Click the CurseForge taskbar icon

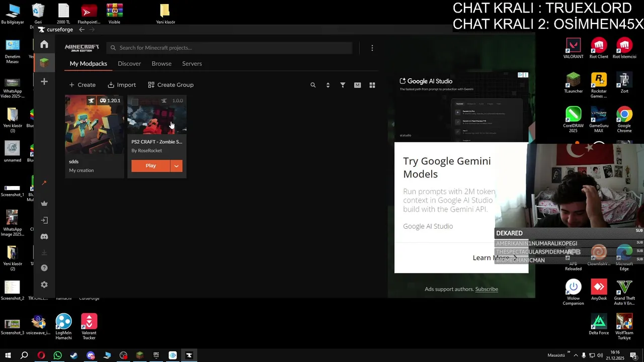point(189,355)
